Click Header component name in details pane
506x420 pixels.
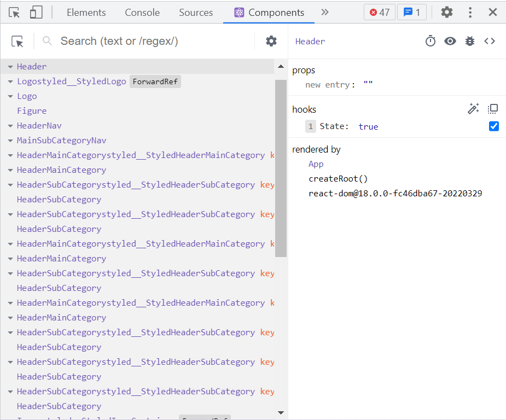tap(310, 42)
